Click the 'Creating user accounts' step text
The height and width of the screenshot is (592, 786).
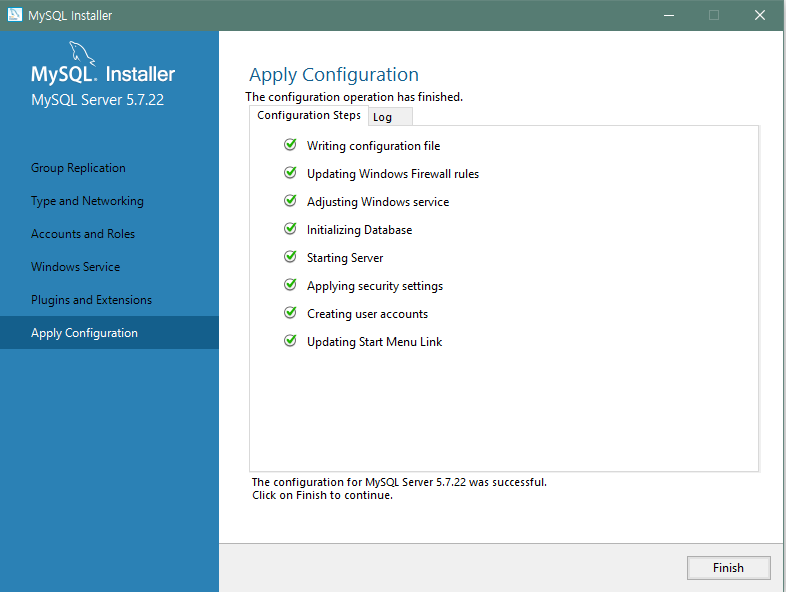click(x=367, y=314)
